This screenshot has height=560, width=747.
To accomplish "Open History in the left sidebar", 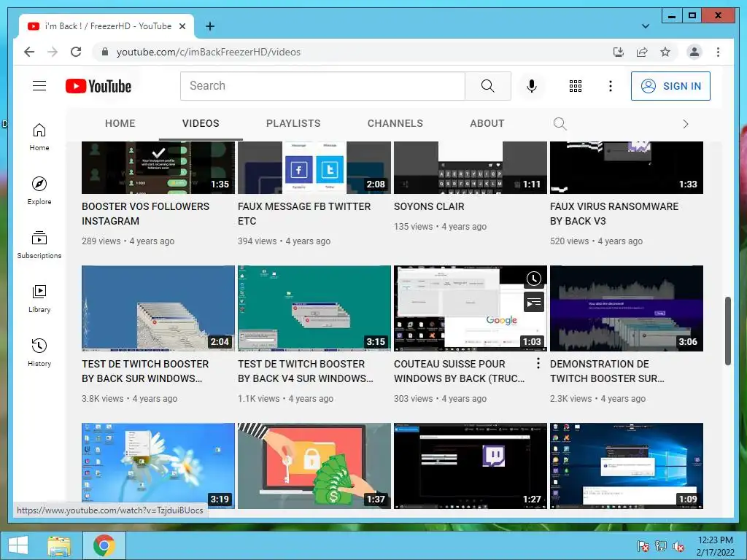I will tap(39, 352).
